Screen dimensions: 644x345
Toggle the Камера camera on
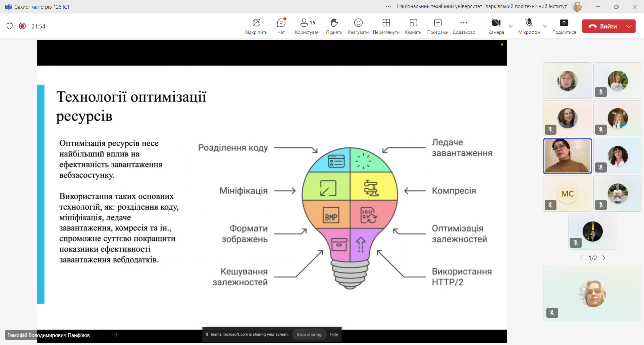pyautogui.click(x=496, y=26)
